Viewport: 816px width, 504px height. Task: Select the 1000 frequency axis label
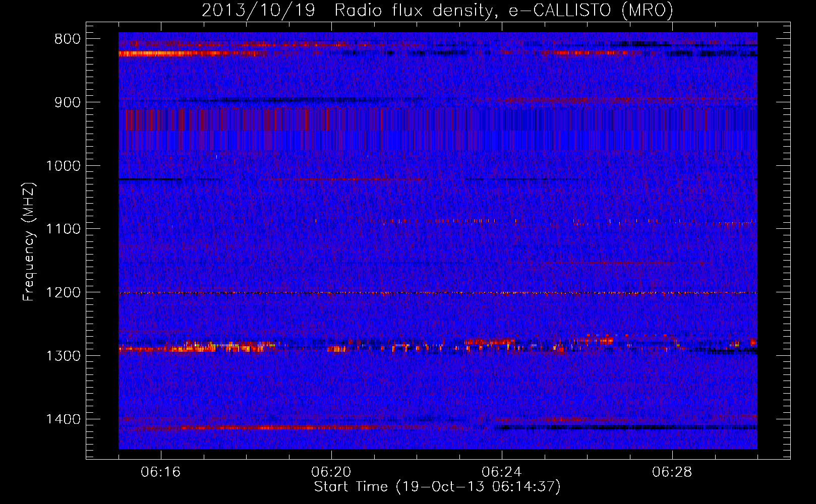(x=63, y=166)
